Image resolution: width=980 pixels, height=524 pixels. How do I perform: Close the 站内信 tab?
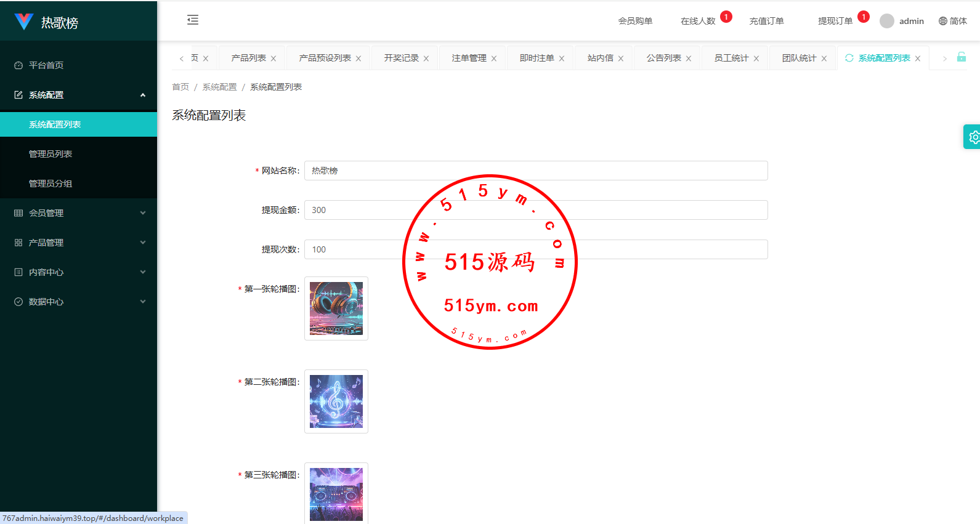coord(621,58)
